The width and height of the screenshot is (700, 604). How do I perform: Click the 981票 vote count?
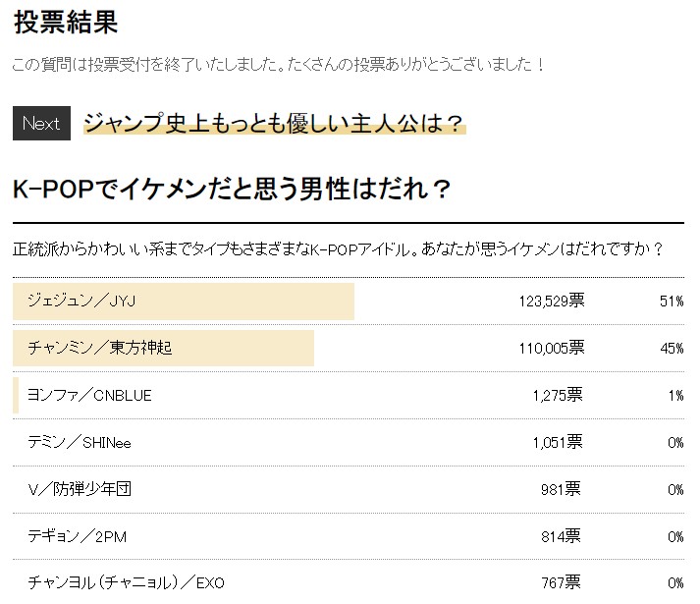tap(561, 489)
